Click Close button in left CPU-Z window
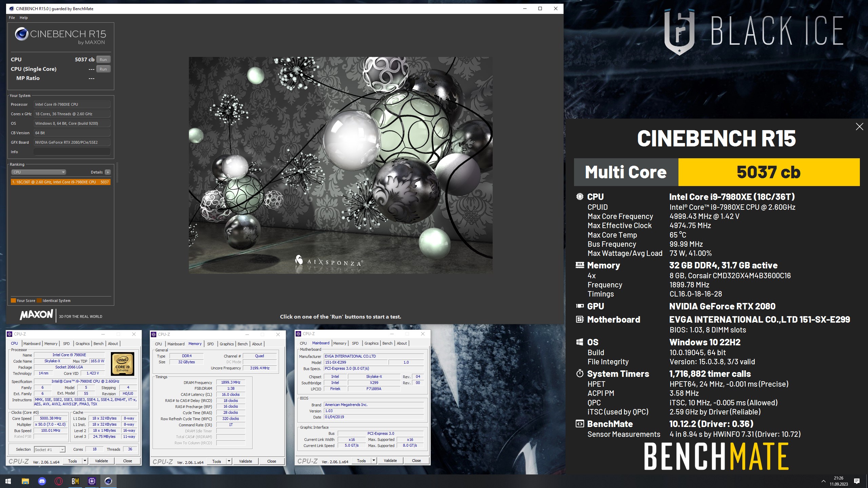Screen dimensions: 868x488 pyautogui.click(x=127, y=461)
